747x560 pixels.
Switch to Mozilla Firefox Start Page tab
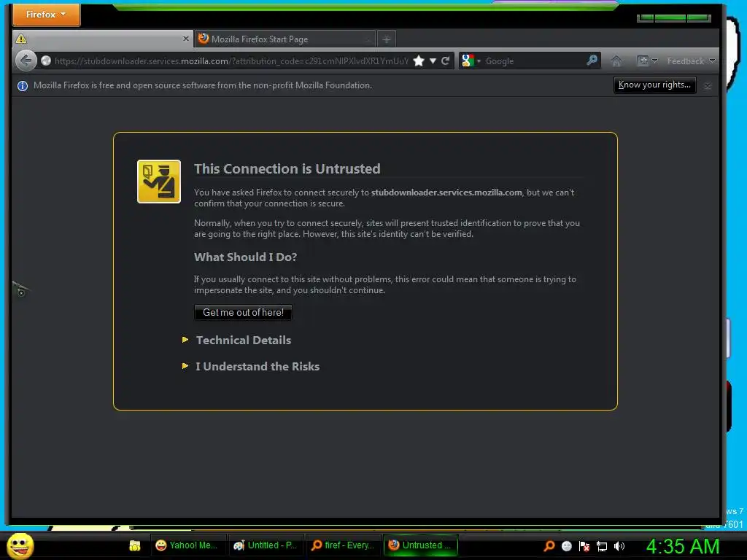(x=285, y=39)
